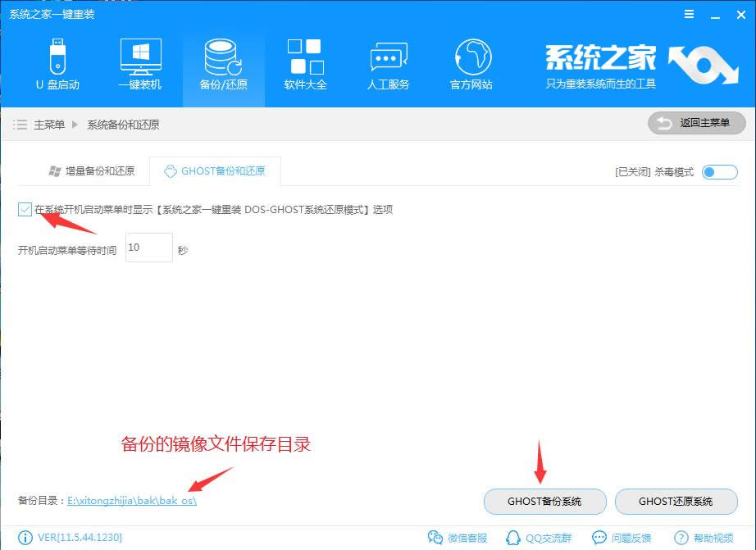Open the 人工服务 support chat section

389,65
